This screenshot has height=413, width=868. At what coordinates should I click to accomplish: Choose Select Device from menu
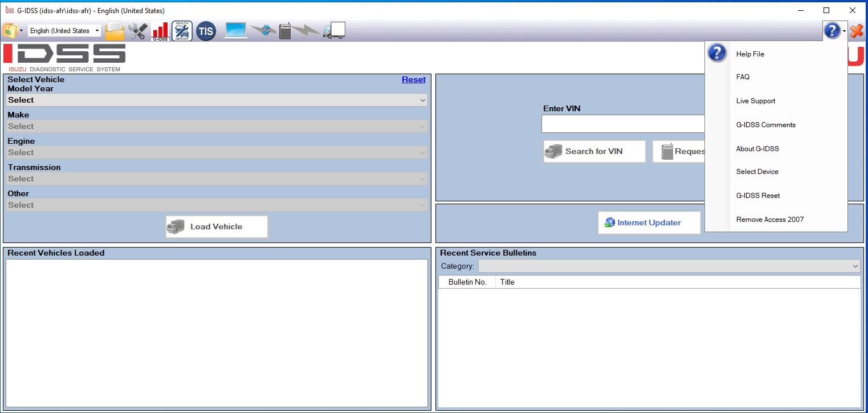[x=776, y=172]
